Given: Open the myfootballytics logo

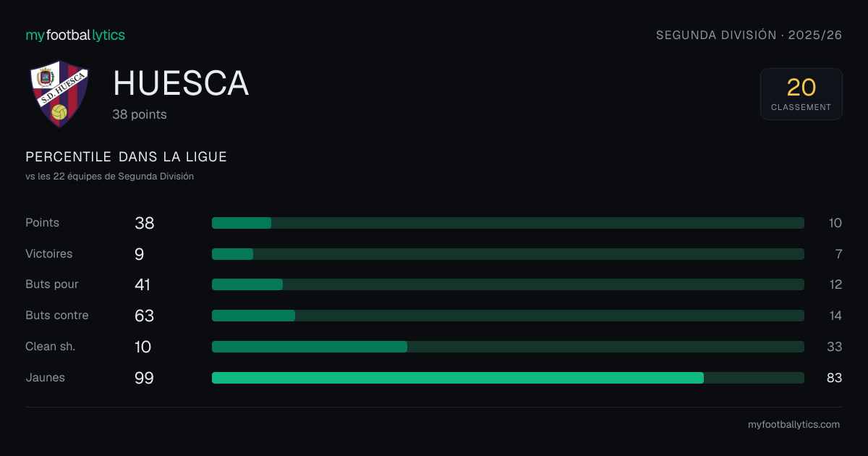Looking at the screenshot, I should click(x=75, y=35).
